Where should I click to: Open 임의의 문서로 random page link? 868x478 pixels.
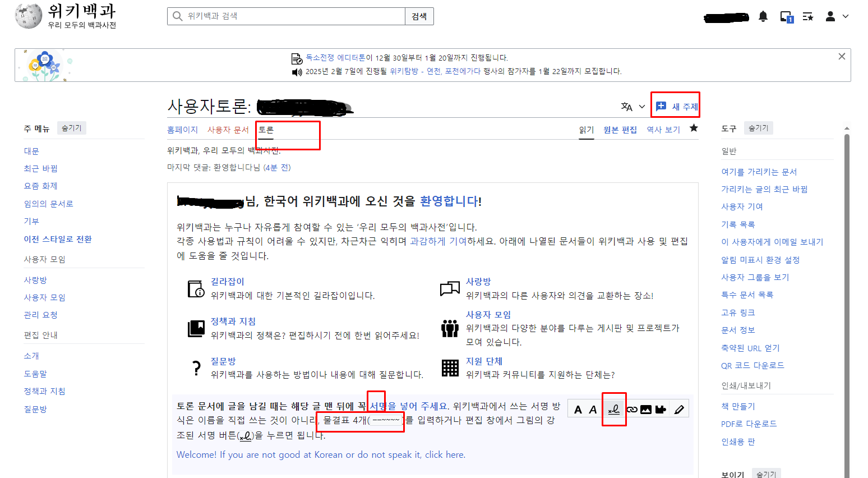point(48,204)
